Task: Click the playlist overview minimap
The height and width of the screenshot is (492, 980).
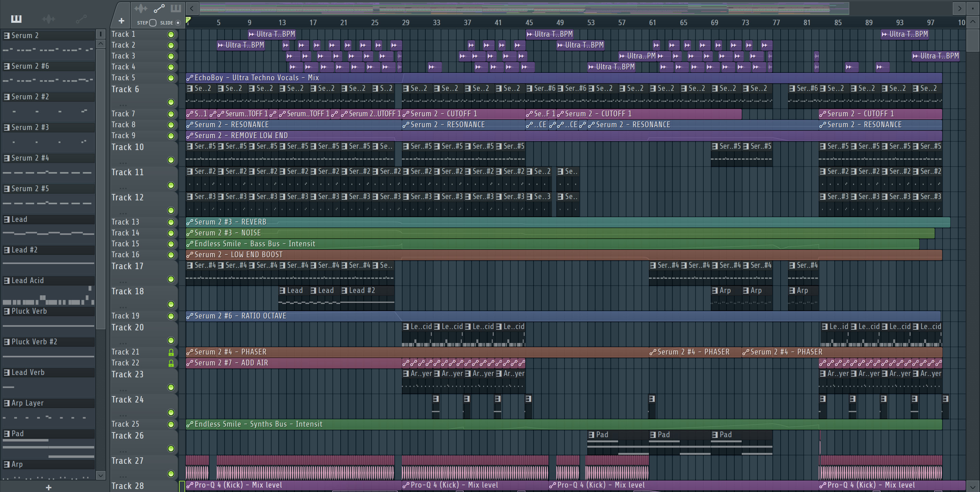Action: (x=524, y=8)
